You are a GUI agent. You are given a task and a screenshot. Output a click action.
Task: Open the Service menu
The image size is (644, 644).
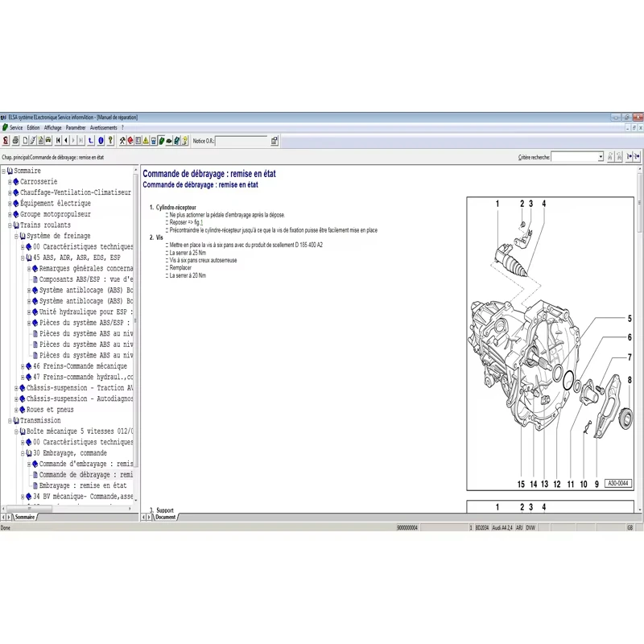click(x=16, y=128)
